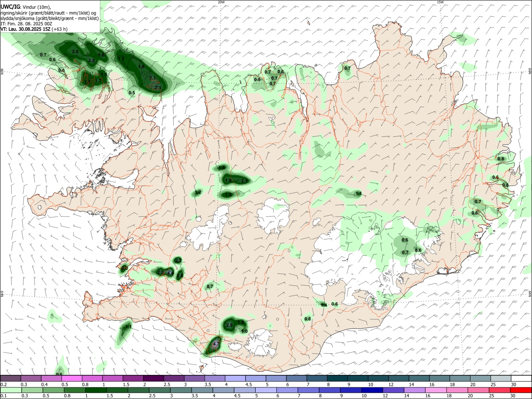Click the darkest purple swatch between 2 and 2.5 in the upper legend

153,378
